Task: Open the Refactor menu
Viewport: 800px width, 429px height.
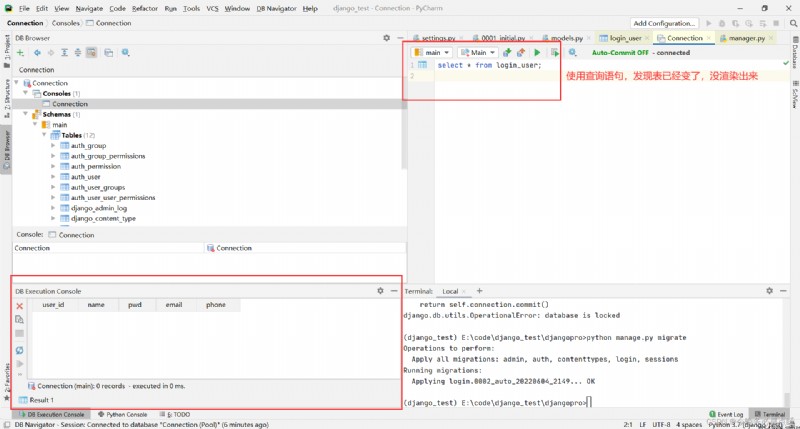Action: coord(145,9)
